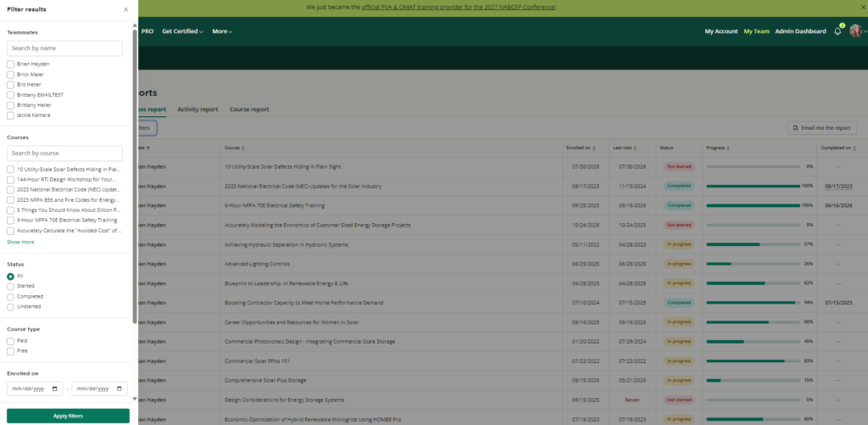Sort by Course column arrows
This screenshot has width=868, height=425.
pyautogui.click(x=243, y=148)
